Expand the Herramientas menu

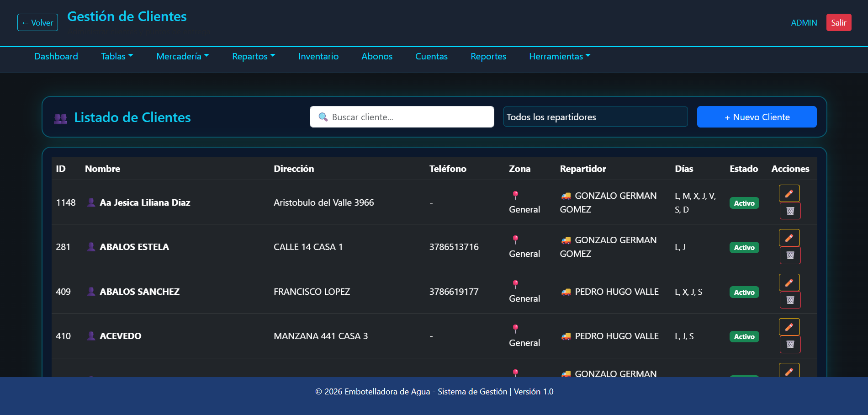click(x=559, y=56)
